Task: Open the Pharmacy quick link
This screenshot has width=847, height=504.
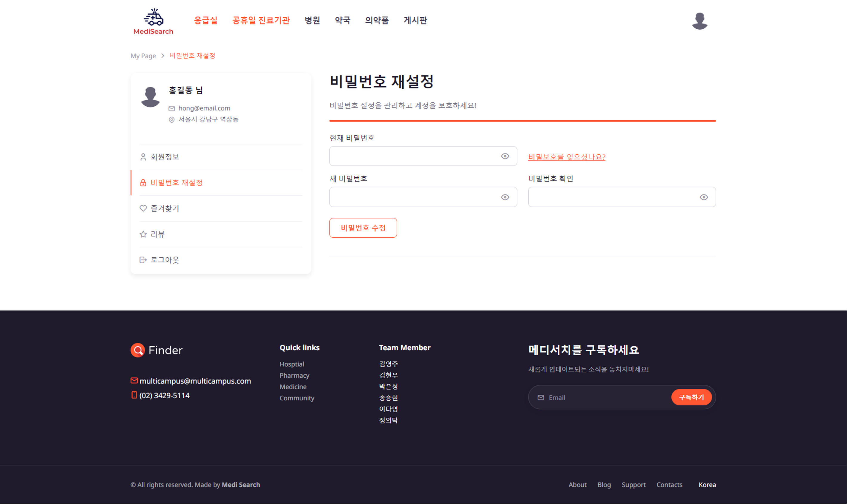Action: (x=294, y=375)
